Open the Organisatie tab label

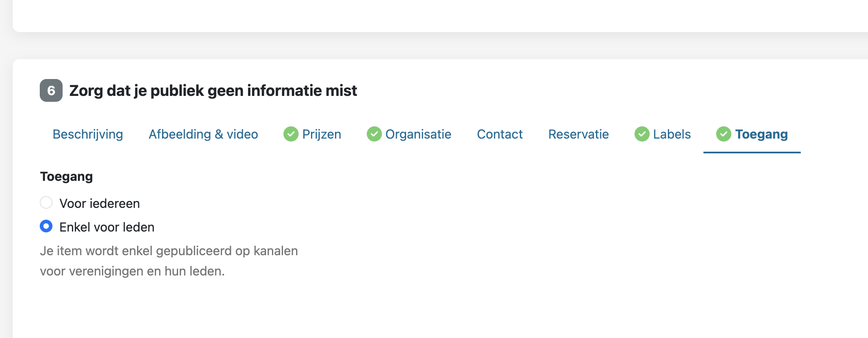click(x=418, y=134)
